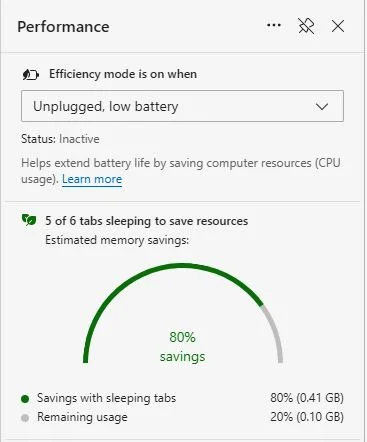Close the Performance panel
This screenshot has width=367, height=442.
coord(338,26)
